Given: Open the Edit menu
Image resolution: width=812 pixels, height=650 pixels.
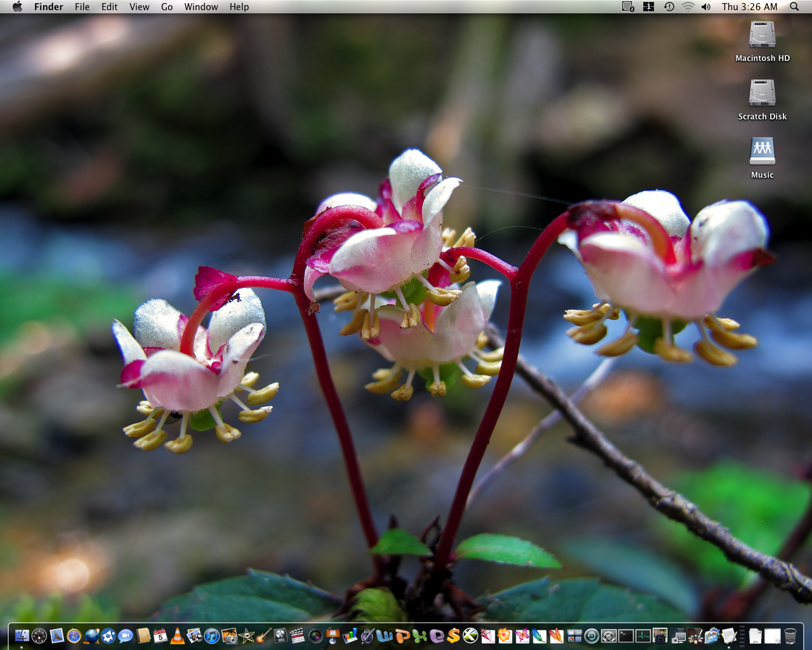Looking at the screenshot, I should [110, 6].
